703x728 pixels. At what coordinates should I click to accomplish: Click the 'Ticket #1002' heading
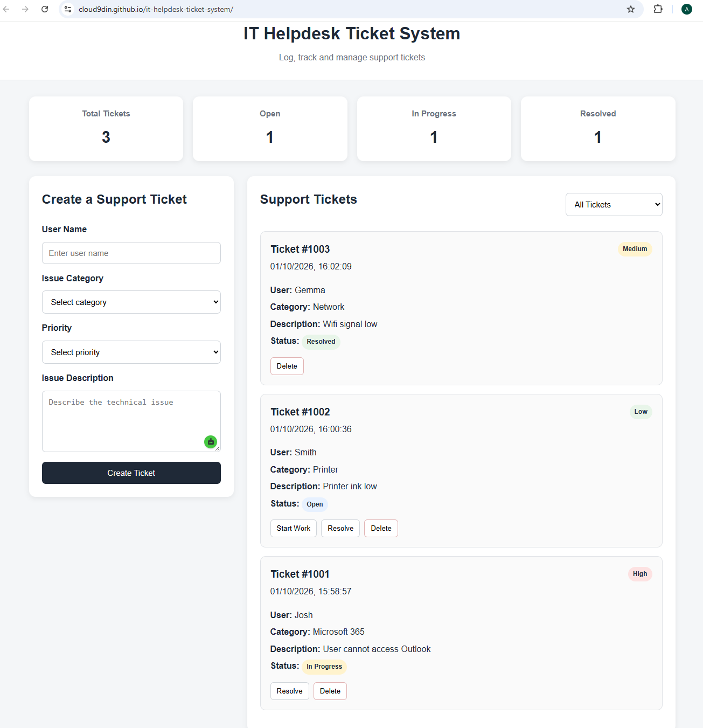[300, 412]
